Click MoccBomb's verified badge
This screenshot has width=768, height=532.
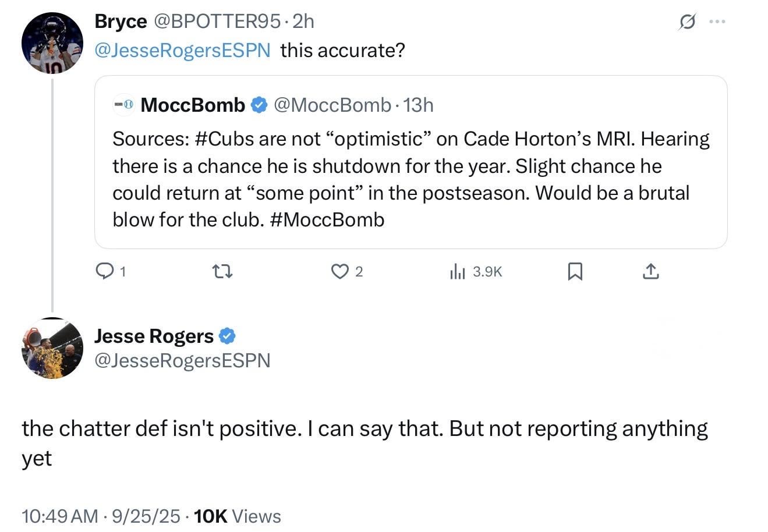click(259, 104)
